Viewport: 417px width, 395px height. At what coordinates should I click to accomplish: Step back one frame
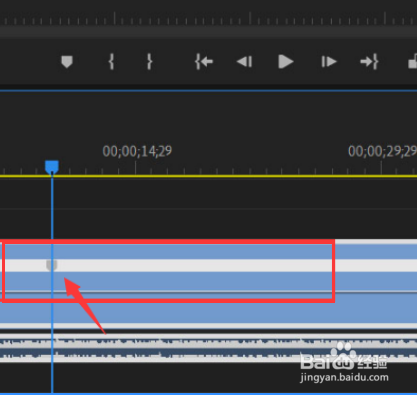pos(244,62)
